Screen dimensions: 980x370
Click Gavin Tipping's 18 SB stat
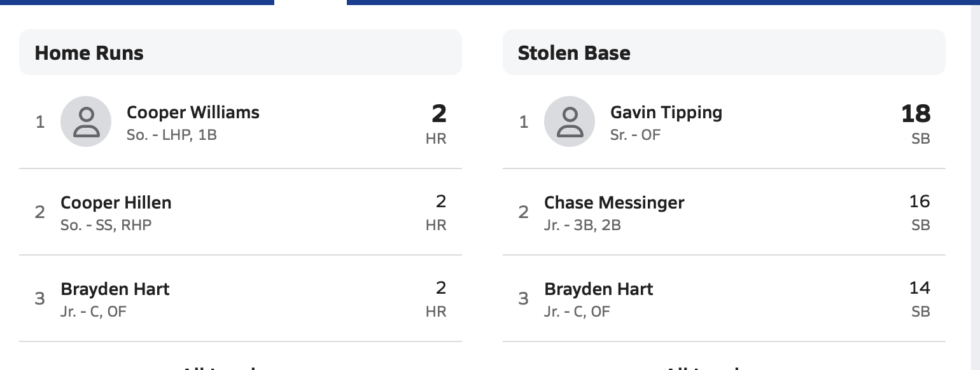tap(916, 123)
